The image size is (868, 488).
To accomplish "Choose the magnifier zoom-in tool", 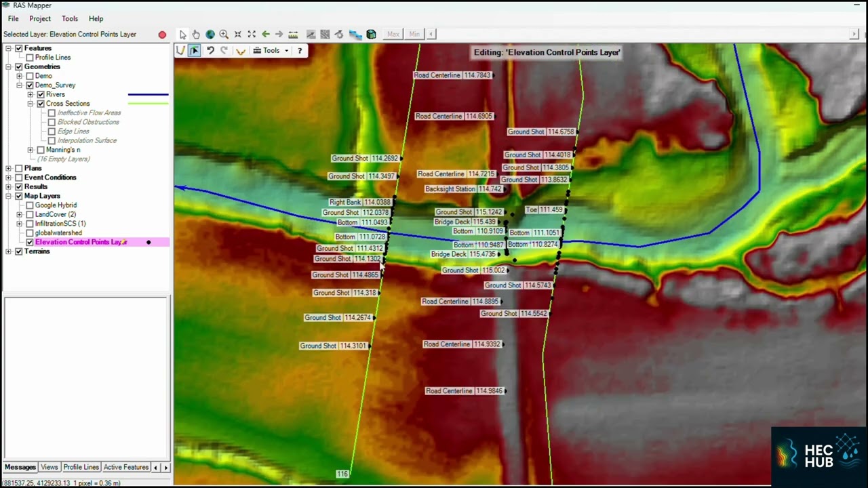I will tap(224, 34).
